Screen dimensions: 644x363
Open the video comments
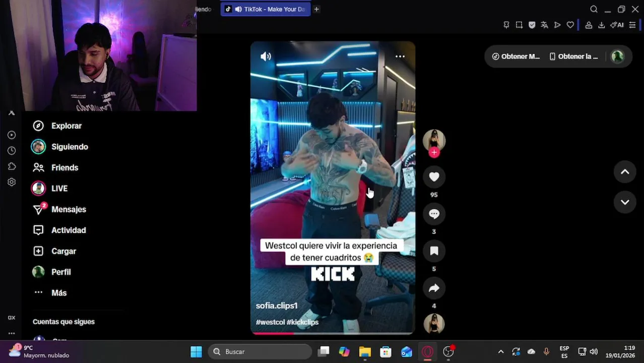click(434, 214)
